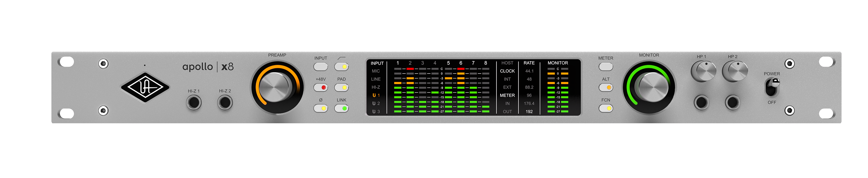Screen dimensions: 868x178
Task: Click the headphone jack under HP 1
Action: pos(702,102)
